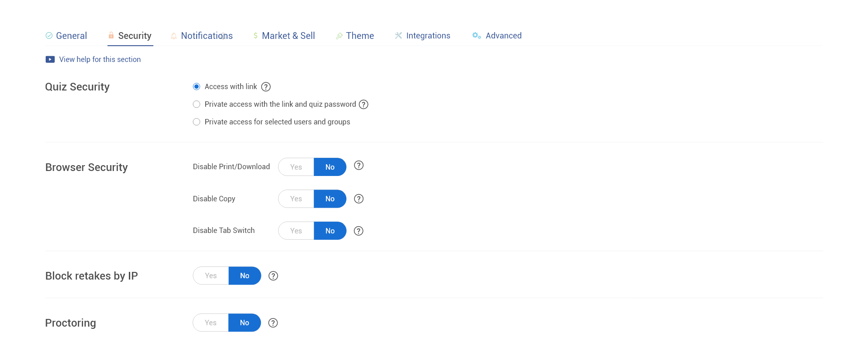Set Disable Print/Download to Yes
The image size is (868, 361).
(x=296, y=167)
